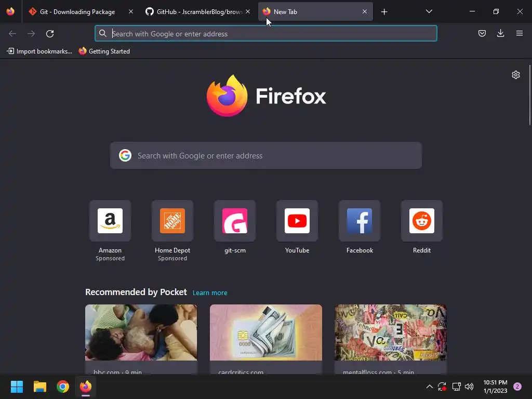Click Learn more link beside Pocket heading
532x399 pixels.
(210, 293)
